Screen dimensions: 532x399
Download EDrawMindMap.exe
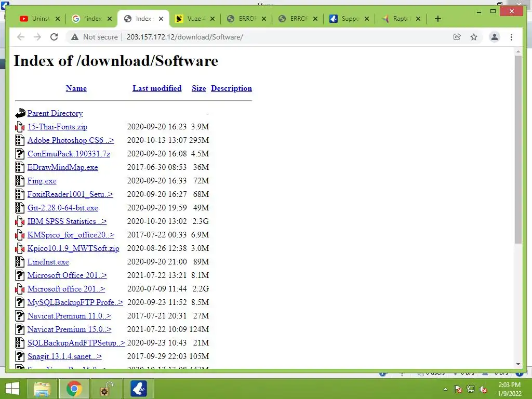click(63, 167)
